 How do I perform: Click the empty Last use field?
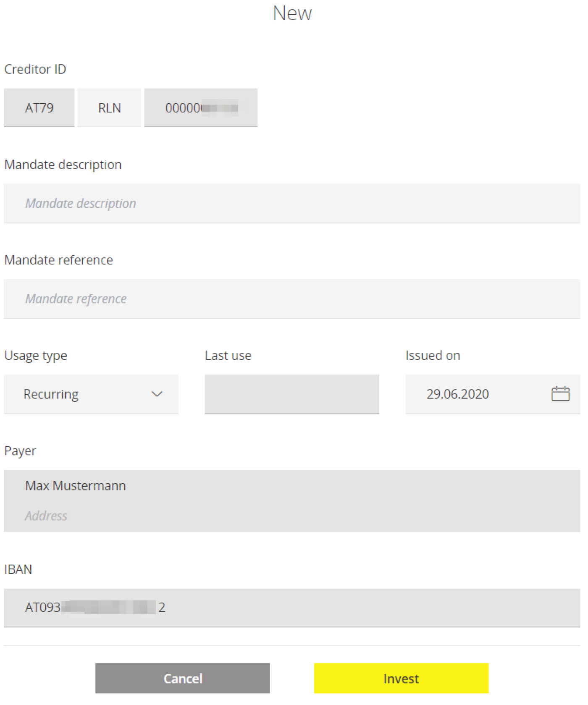292,394
